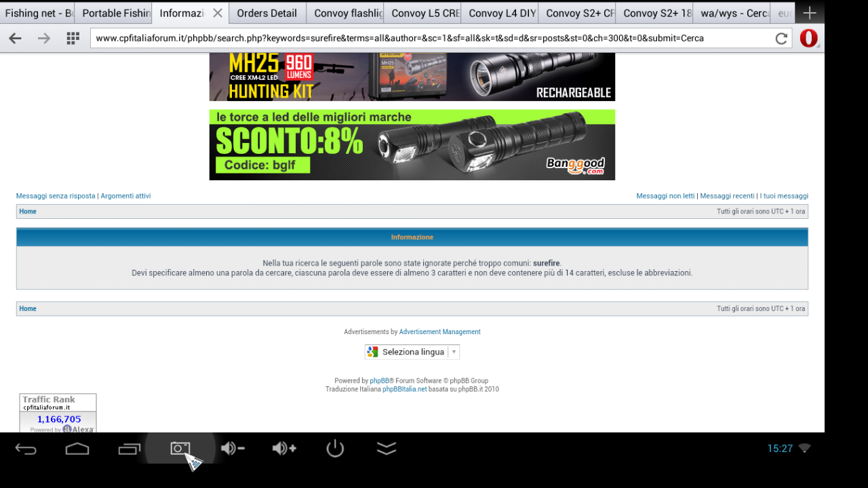Viewport: 868px width, 488px height.
Task: Open Messaggi recenti link
Action: click(x=727, y=196)
